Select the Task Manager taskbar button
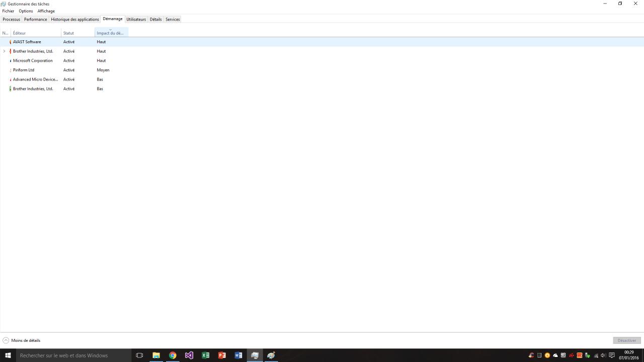The image size is (644, 362). click(x=255, y=355)
